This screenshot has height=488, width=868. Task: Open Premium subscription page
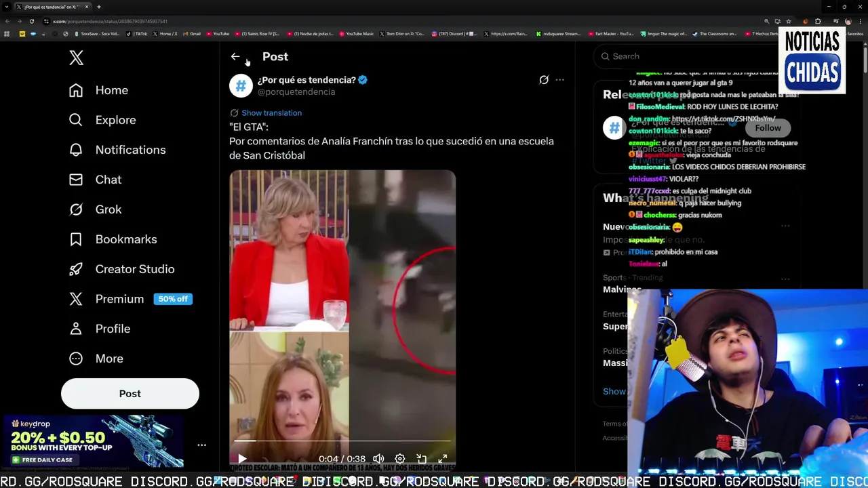coord(119,299)
